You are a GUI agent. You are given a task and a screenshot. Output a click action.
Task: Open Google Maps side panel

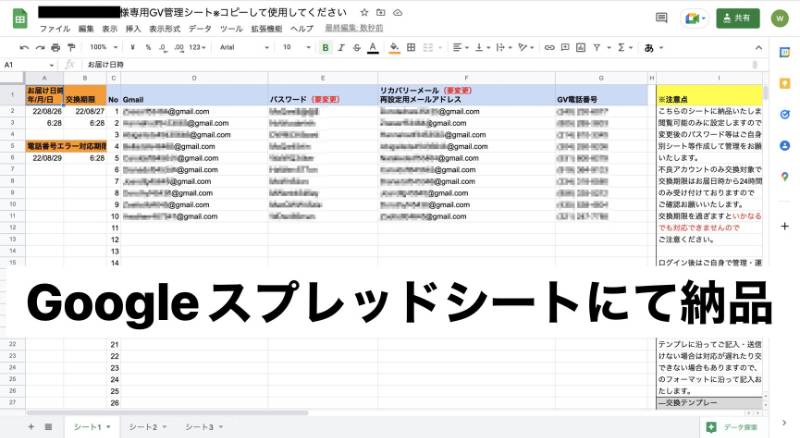(x=785, y=177)
